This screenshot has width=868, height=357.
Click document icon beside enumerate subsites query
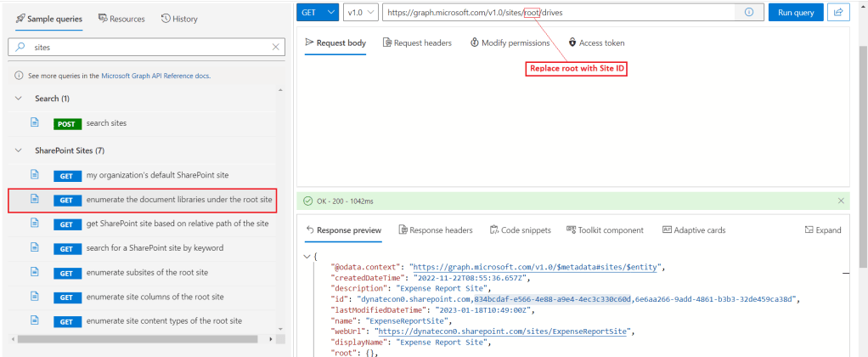click(x=35, y=272)
